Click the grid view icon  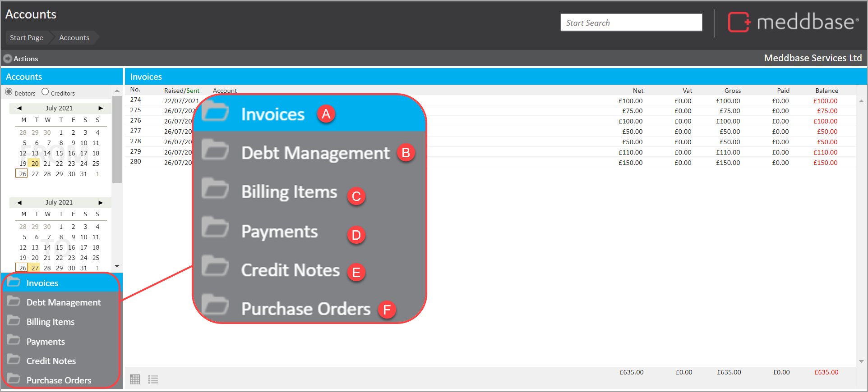click(135, 379)
